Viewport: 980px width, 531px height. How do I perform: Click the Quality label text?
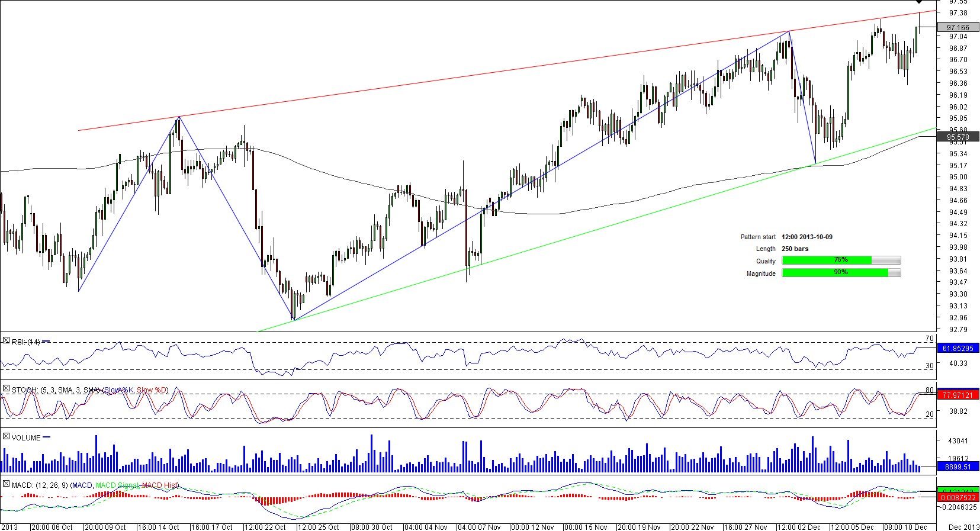point(766,261)
